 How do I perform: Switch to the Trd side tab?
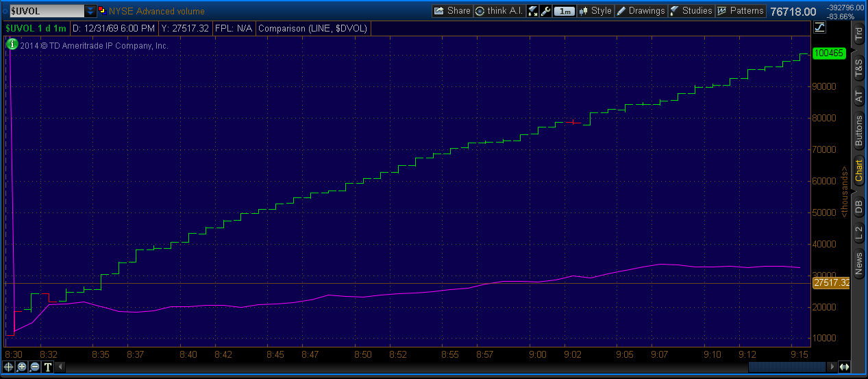point(858,32)
